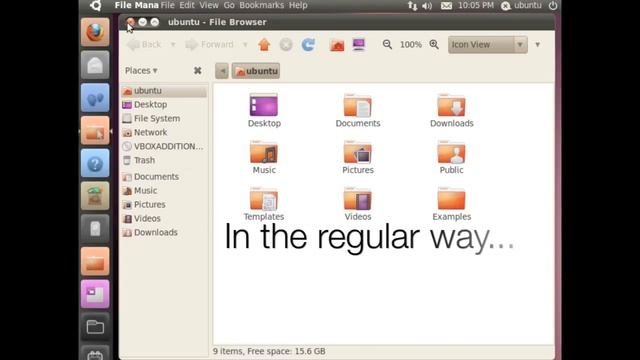Open the help launcher icon
Image resolution: width=640 pixels, height=360 pixels.
(95, 163)
